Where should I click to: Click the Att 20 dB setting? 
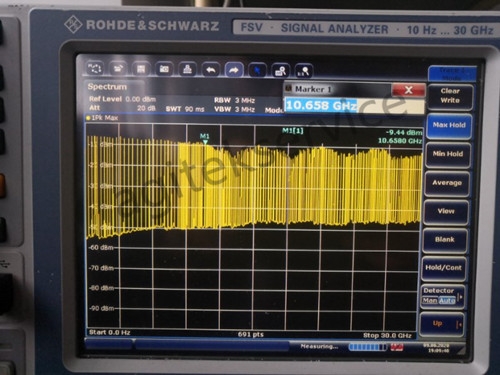[x=122, y=108]
